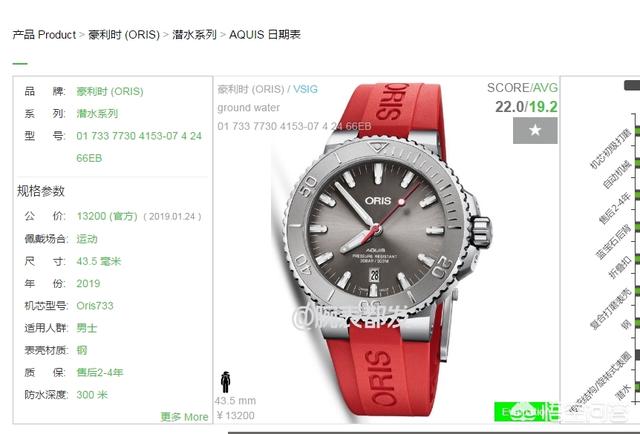This screenshot has height=434, width=640.
Task: Select AQUIS 日期表 breadcrumb item
Action: pyautogui.click(x=265, y=35)
